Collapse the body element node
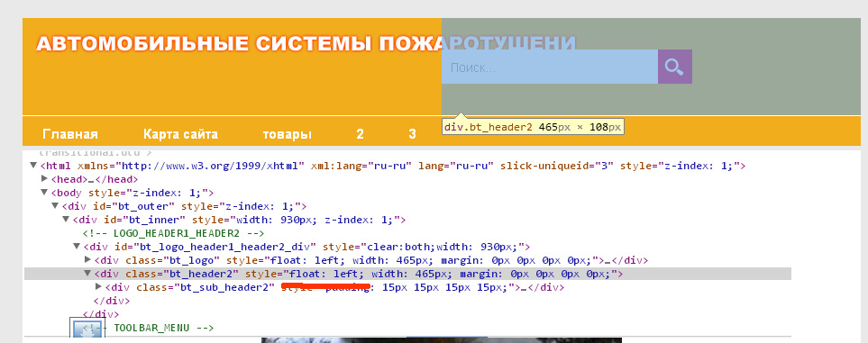The image size is (868, 343). 44,193
